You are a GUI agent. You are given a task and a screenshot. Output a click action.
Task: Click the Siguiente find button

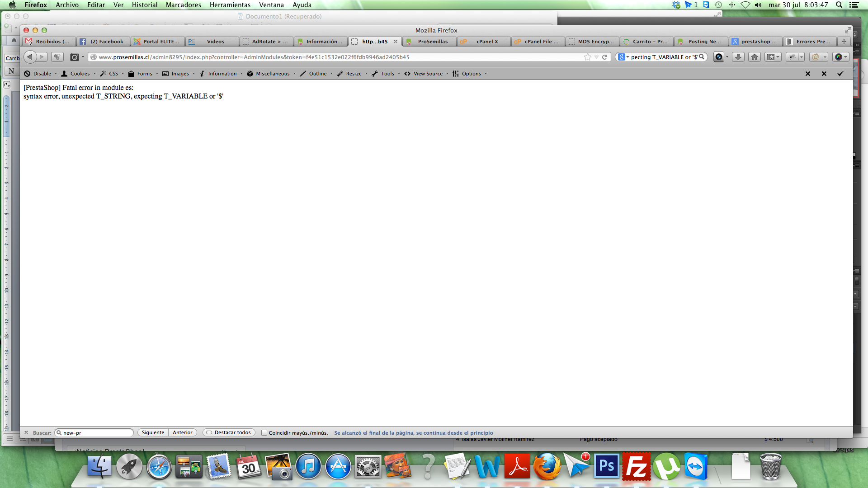coord(153,433)
